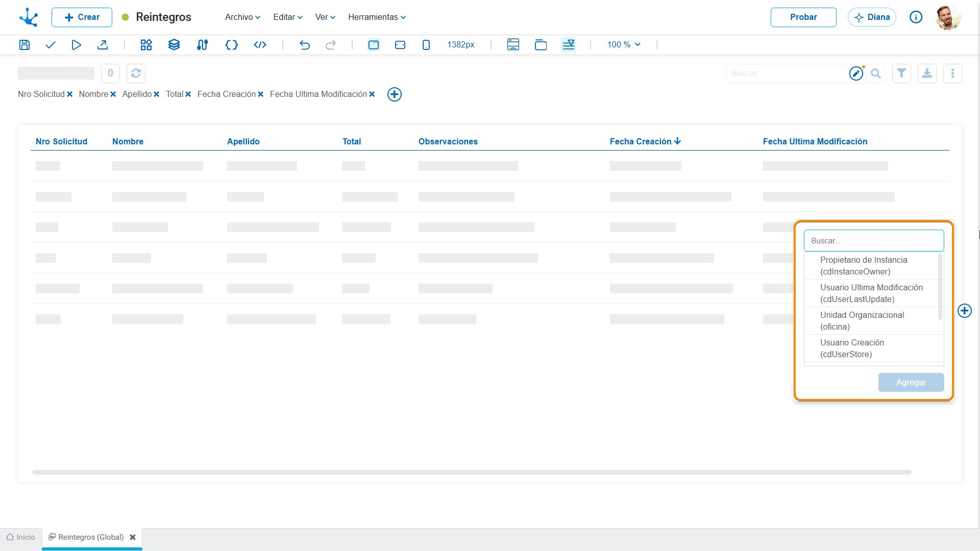Click the Agregar button

tap(911, 383)
